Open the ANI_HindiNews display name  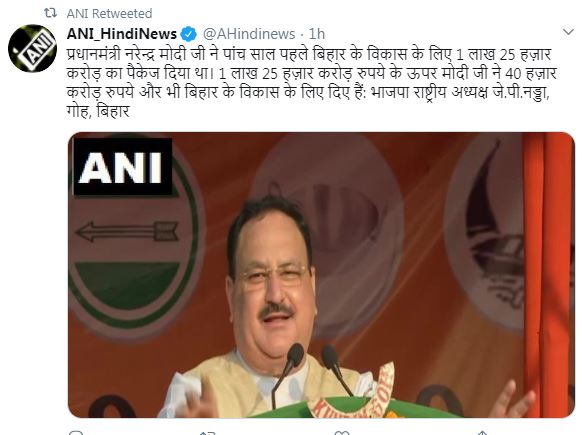coord(122,34)
